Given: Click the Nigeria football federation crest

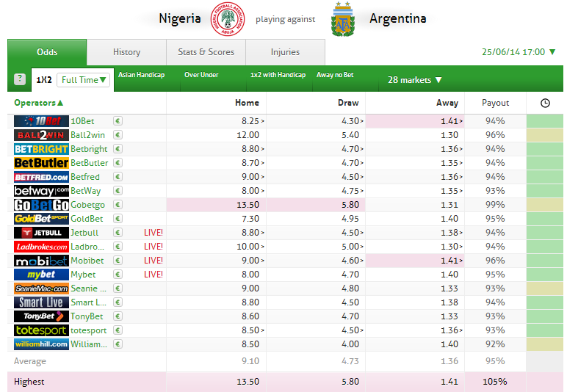Looking at the screenshot, I should (x=227, y=19).
